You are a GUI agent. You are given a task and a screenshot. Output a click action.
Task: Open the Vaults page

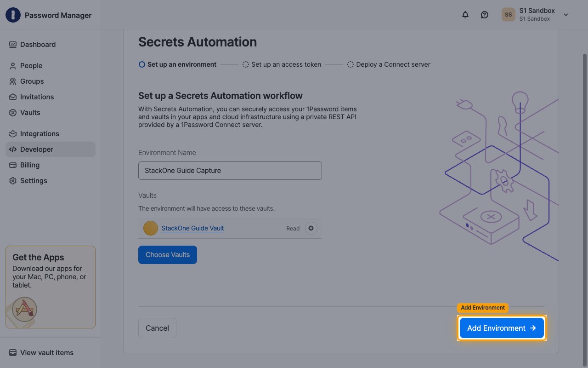point(51,113)
